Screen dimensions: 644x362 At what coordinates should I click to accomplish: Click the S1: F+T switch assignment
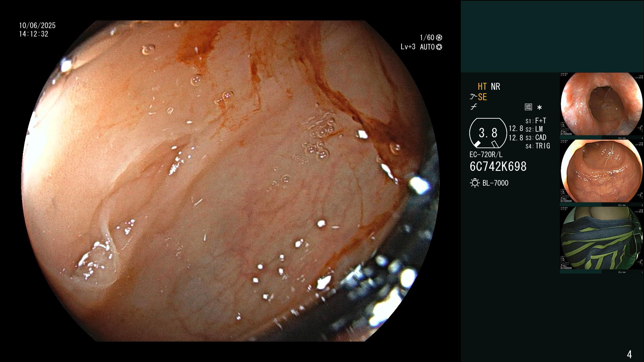536,121
